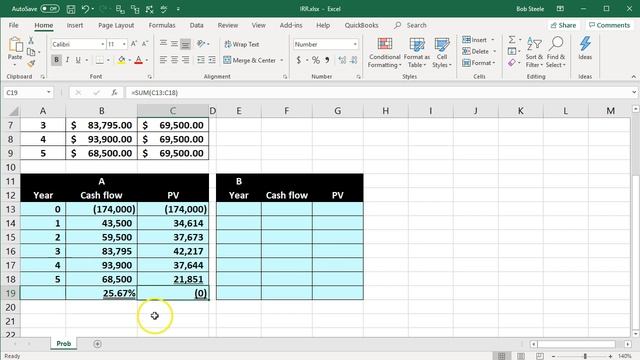Toggle Italic formatting
The image size is (640, 360).
[67, 60]
